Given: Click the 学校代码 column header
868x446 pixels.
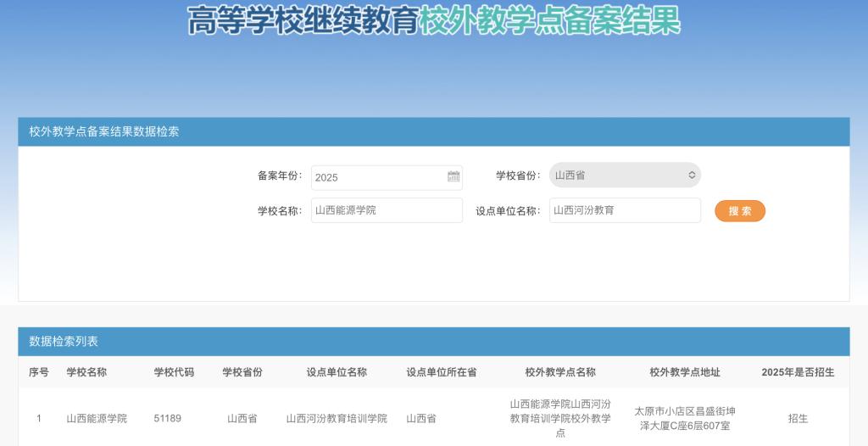Looking at the screenshot, I should [174, 372].
